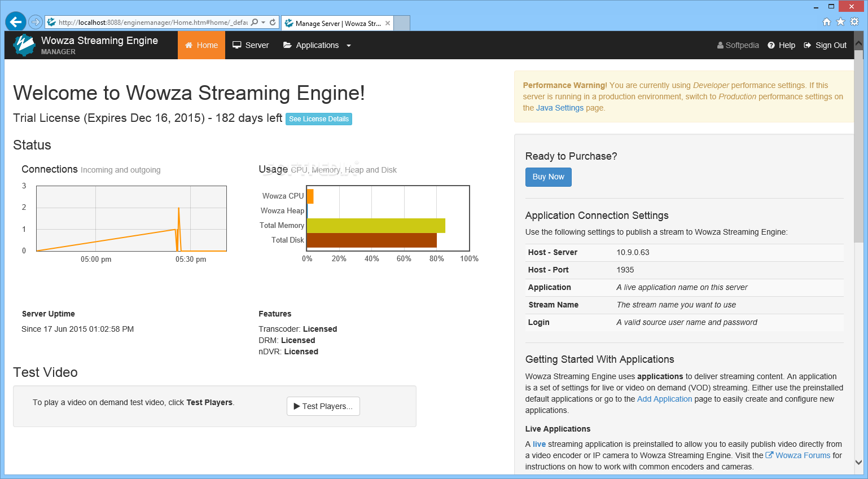Screen dimensions: 868x479
Task: Click the Help question mark icon
Action: click(772, 45)
